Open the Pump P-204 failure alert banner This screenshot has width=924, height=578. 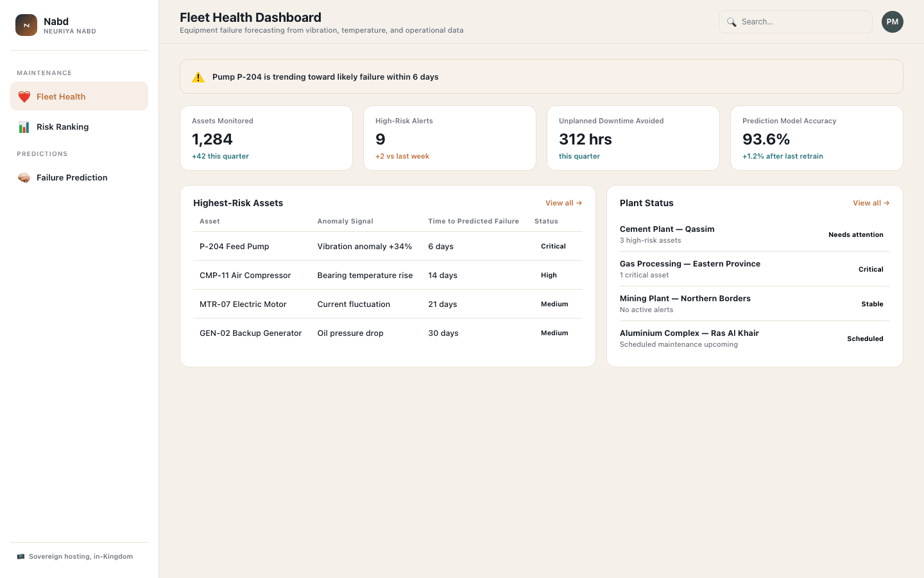pyautogui.click(x=542, y=76)
